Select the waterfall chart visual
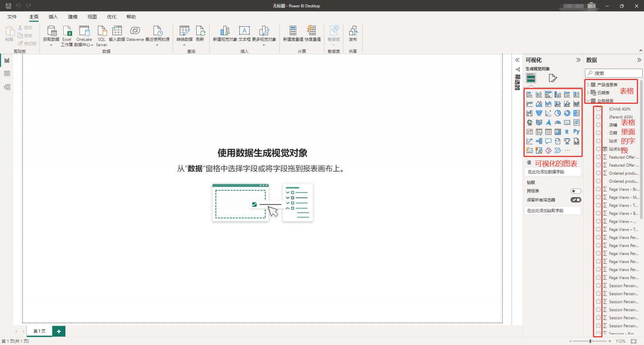This screenshot has height=345, width=644. (530, 113)
